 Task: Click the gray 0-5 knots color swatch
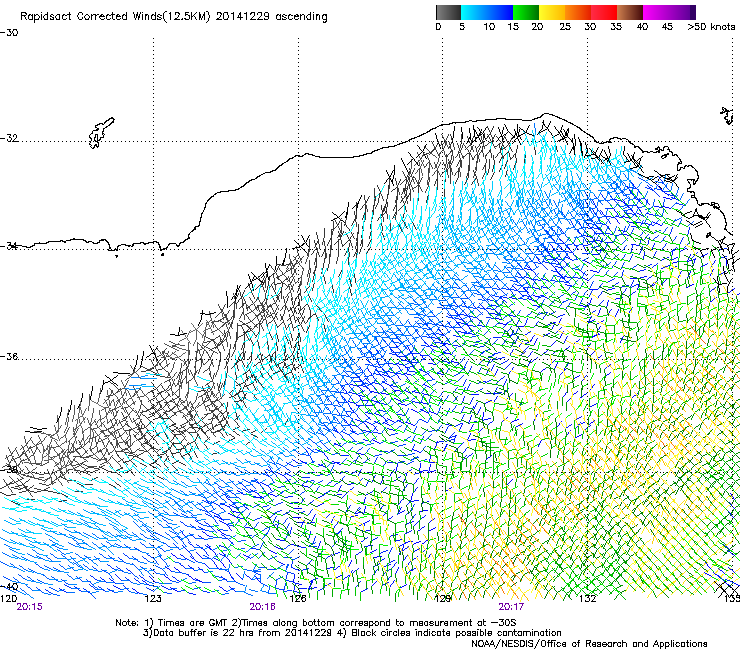coord(448,12)
